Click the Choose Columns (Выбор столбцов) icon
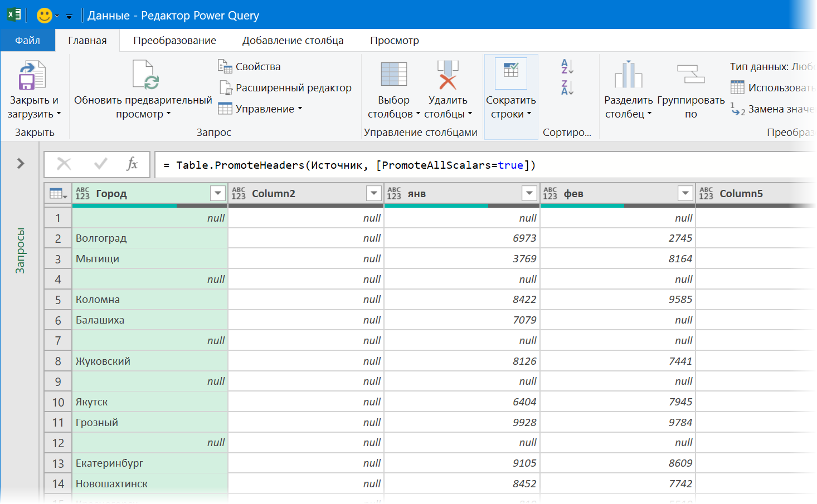 click(393, 75)
